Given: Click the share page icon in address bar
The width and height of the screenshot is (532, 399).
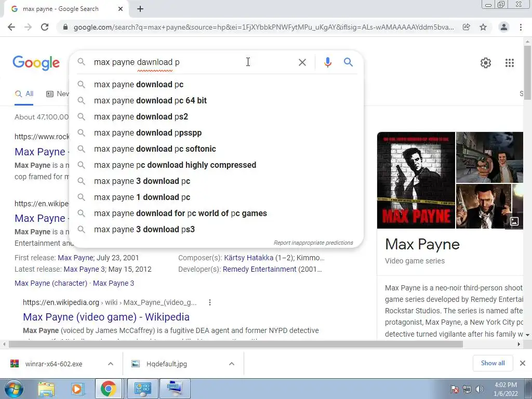Looking at the screenshot, I should coord(467,27).
